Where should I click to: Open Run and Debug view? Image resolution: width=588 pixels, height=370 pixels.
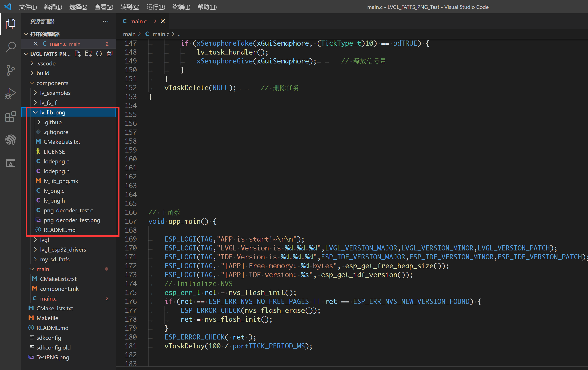[10, 94]
